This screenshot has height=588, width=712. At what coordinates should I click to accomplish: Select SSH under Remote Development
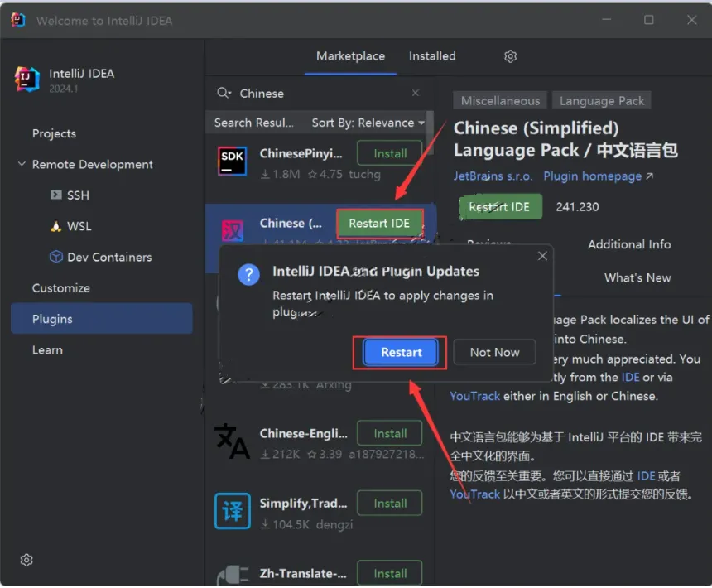point(78,195)
